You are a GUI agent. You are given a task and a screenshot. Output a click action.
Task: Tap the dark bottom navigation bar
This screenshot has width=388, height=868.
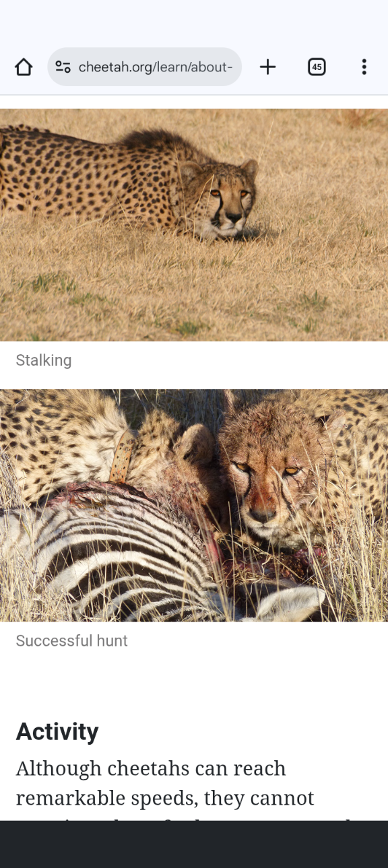194,844
